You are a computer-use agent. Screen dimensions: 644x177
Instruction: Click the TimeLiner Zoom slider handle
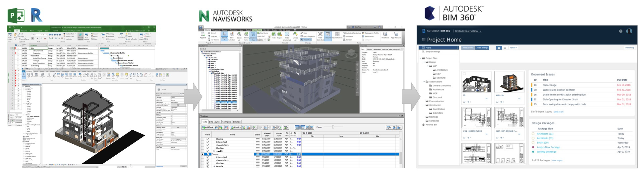click(333, 127)
